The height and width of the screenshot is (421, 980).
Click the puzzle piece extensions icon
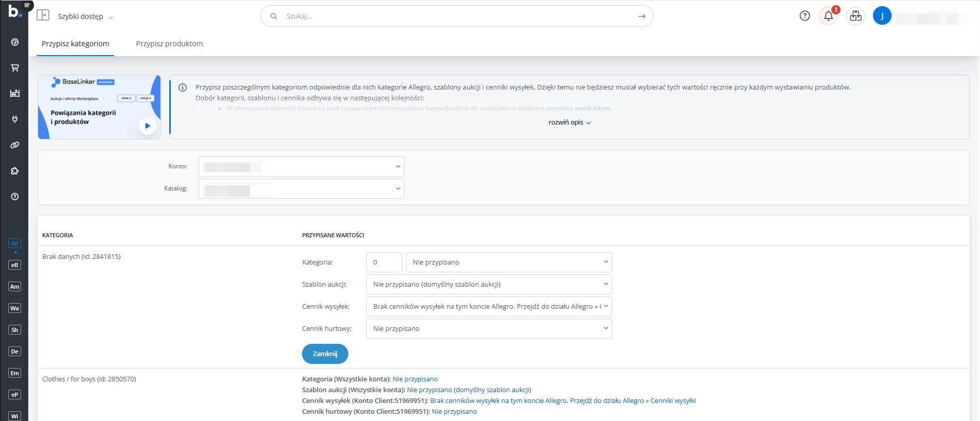click(15, 171)
